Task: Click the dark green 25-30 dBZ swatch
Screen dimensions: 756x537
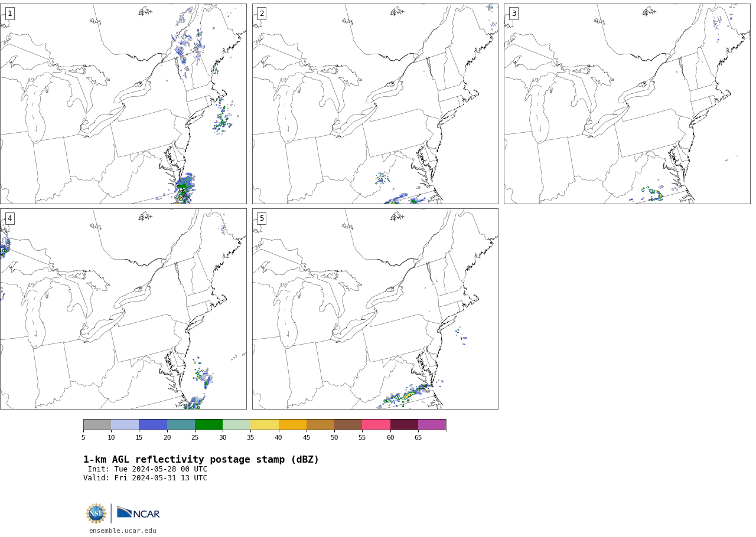Action: 209,425
